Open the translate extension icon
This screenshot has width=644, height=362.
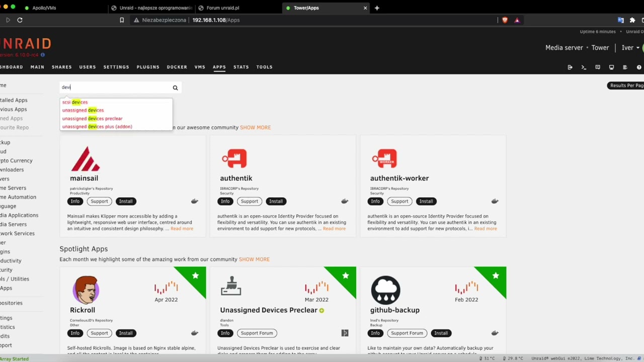(621, 20)
